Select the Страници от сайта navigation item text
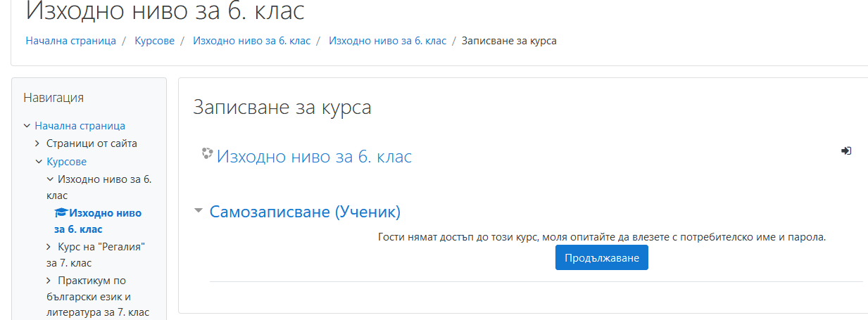Viewport: 868px width, 320px height. pyautogui.click(x=92, y=143)
